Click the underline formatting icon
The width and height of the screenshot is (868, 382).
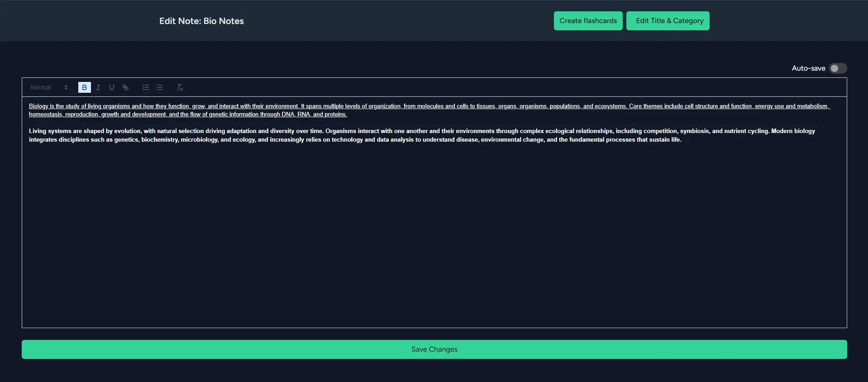(x=111, y=87)
